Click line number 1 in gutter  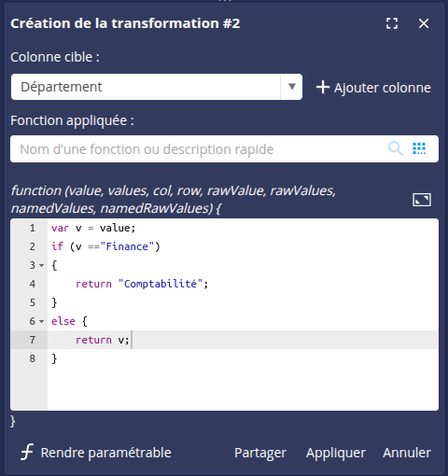point(33,228)
